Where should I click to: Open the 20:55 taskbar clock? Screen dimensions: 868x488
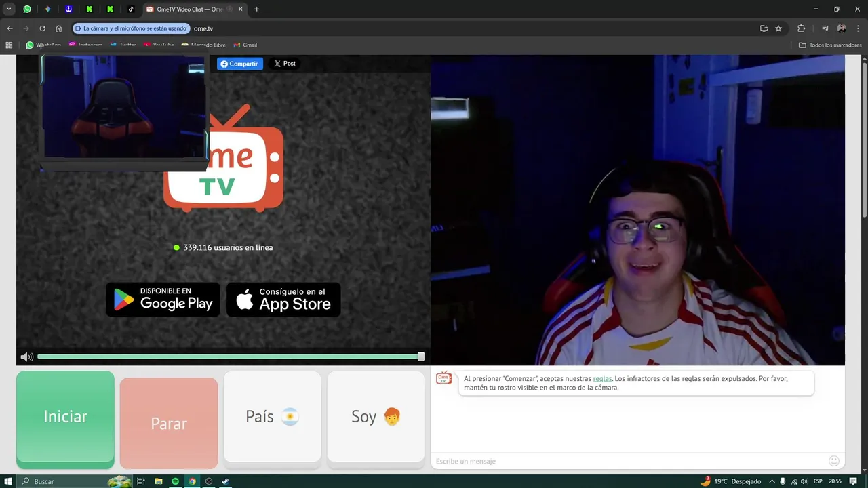[x=835, y=481]
